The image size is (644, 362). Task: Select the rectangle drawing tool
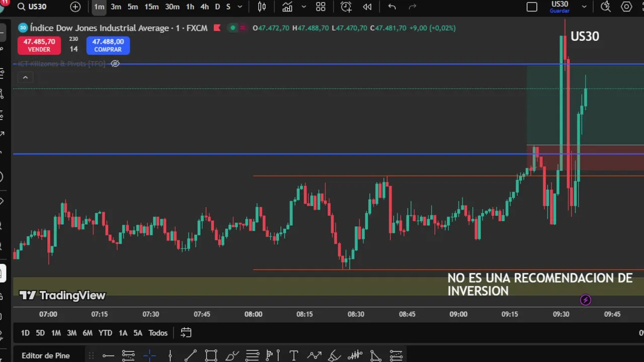[x=211, y=355]
